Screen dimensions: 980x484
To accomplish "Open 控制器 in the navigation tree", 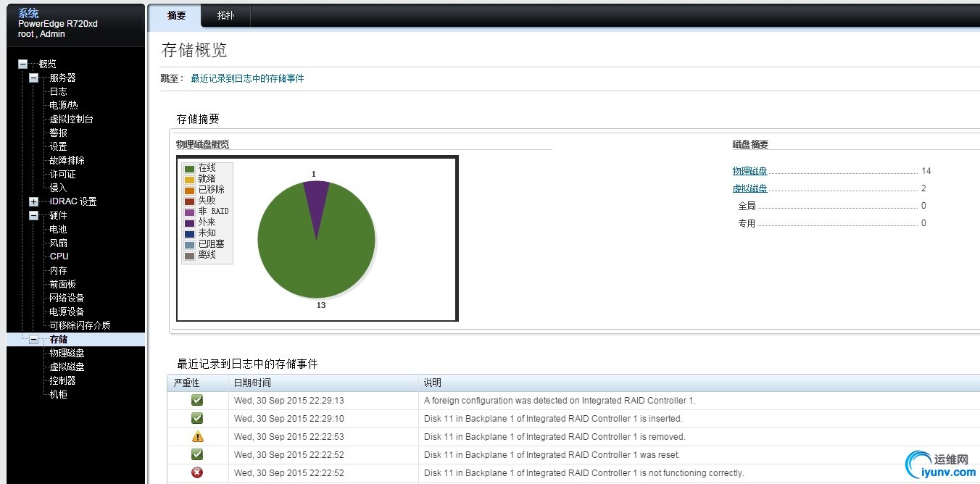I will (x=62, y=380).
